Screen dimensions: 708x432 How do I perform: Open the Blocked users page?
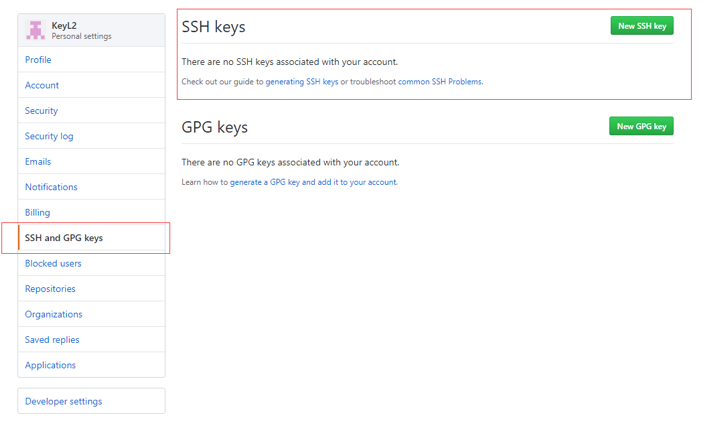point(53,264)
